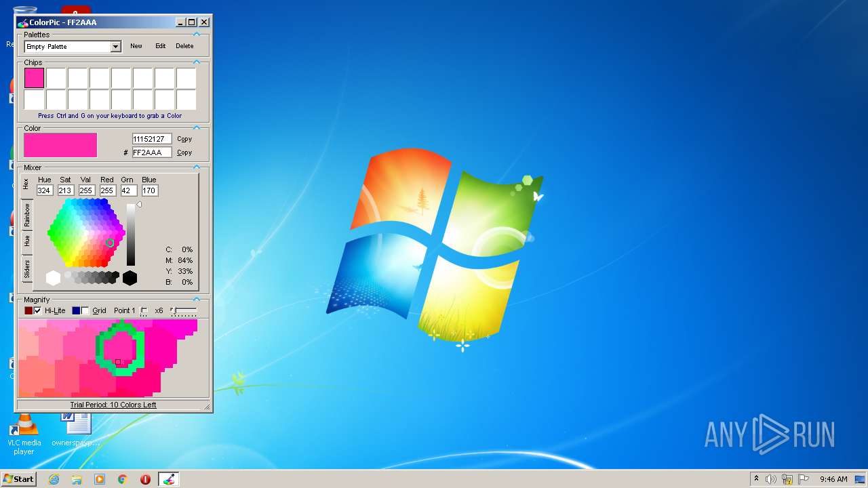Collapse the Color section
The width and height of the screenshot is (868, 488).
pos(197,127)
